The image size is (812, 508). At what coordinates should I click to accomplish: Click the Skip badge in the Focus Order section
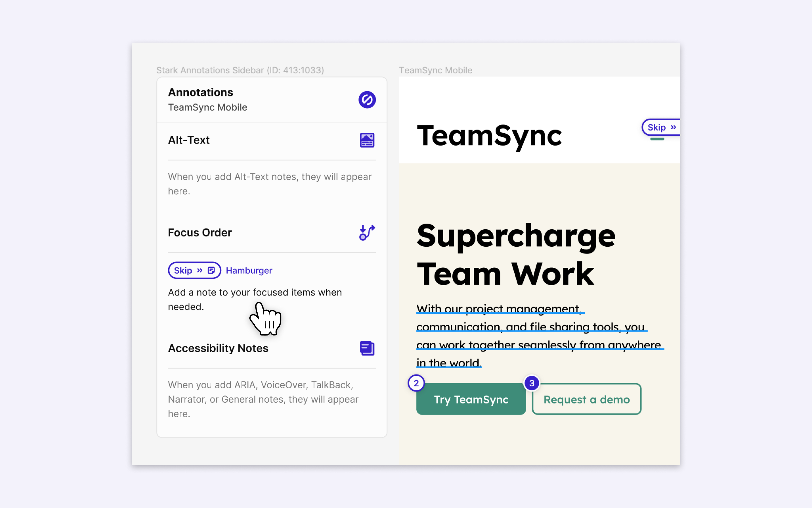(x=194, y=270)
